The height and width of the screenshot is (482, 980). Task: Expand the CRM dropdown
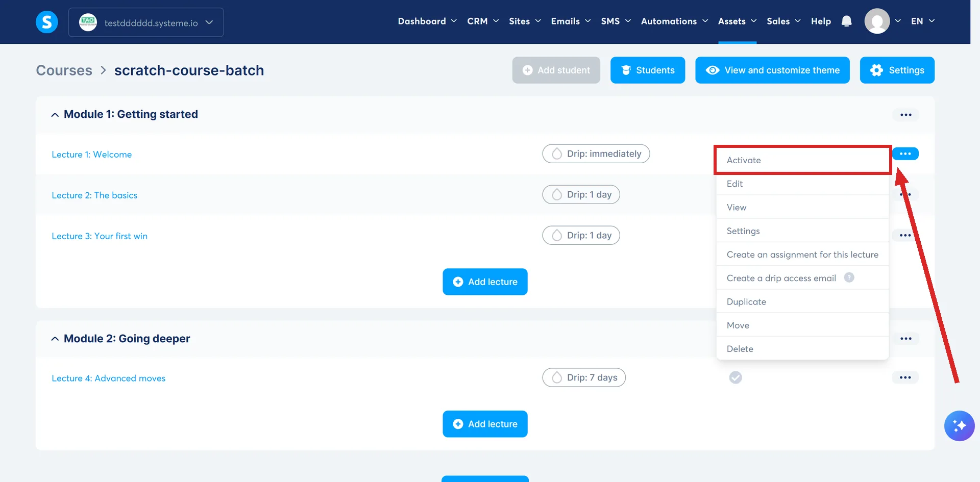483,21
